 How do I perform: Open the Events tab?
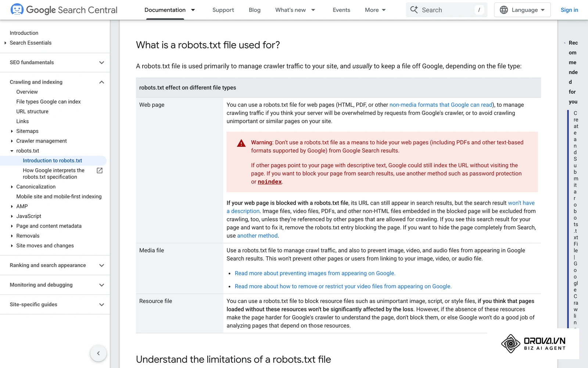coord(341,10)
